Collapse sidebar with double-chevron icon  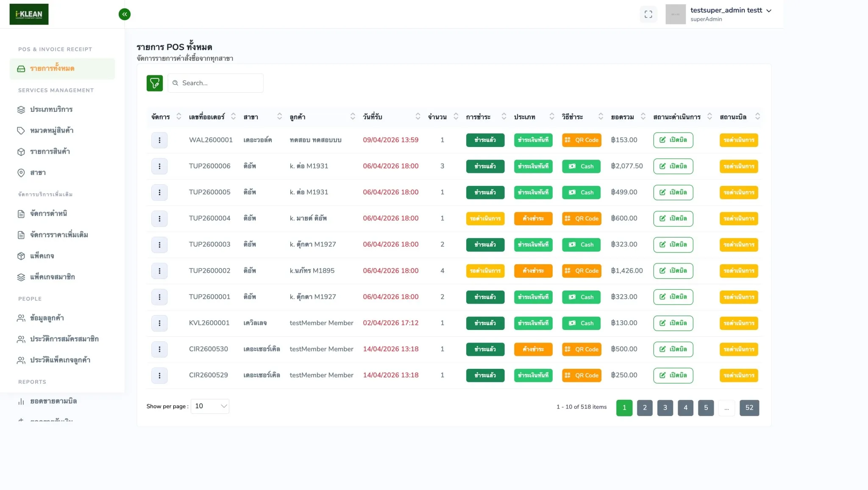[124, 14]
